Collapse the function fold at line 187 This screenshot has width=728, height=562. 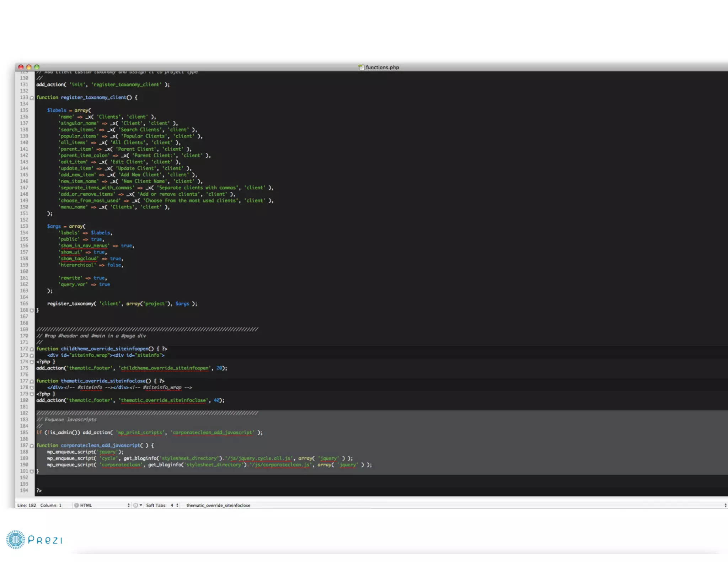32,446
